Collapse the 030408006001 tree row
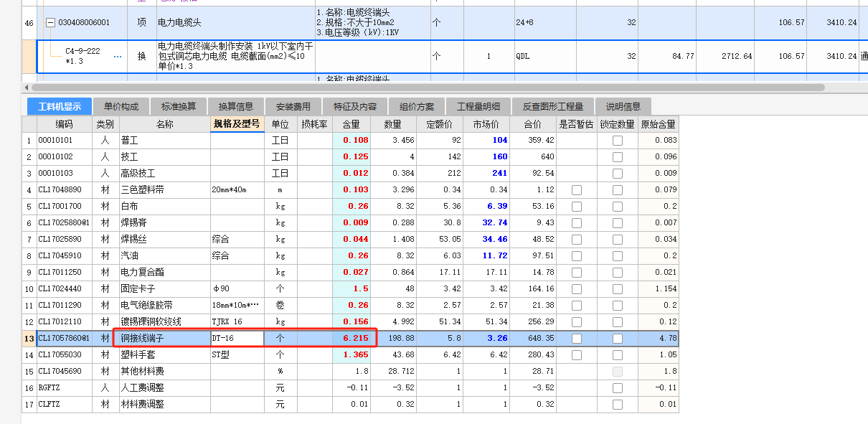The image size is (868, 424). pyautogui.click(x=50, y=23)
